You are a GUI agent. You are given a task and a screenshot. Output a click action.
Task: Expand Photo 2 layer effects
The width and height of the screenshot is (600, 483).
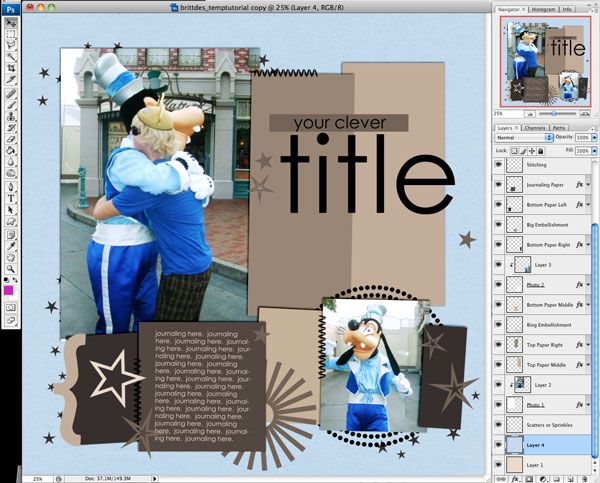[588, 285]
